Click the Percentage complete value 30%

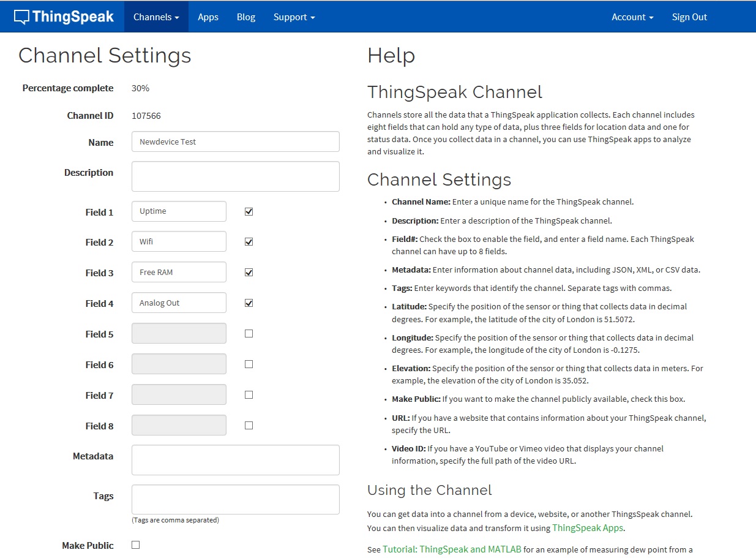[x=140, y=88]
